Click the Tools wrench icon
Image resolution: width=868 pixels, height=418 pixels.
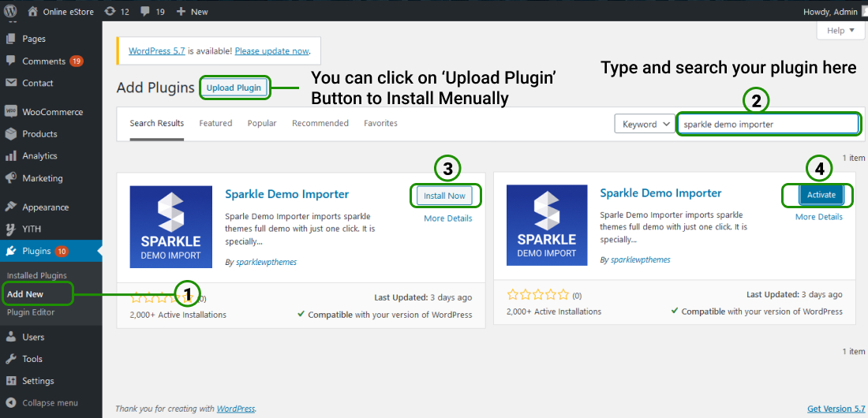[11, 359]
